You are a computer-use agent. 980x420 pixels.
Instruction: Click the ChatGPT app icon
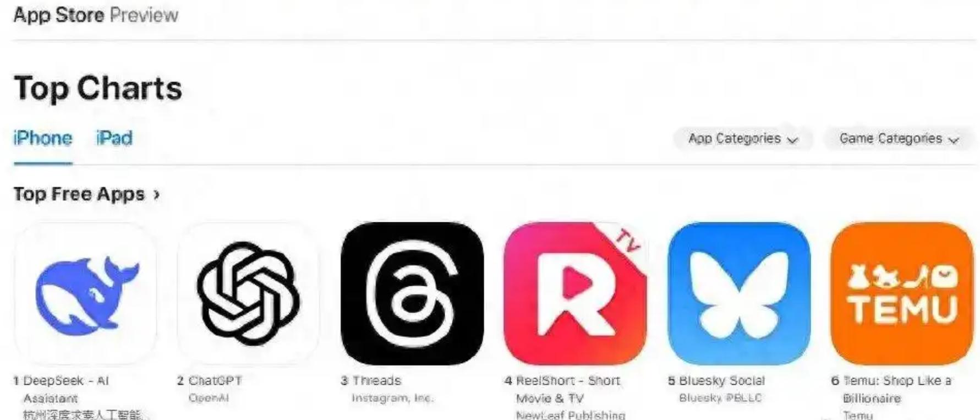(248, 293)
